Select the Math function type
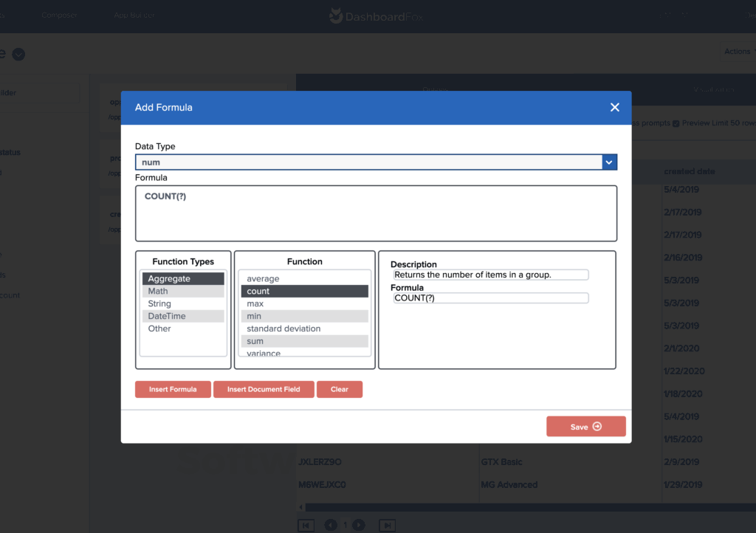Image resolution: width=756 pixels, height=533 pixels. click(x=182, y=291)
